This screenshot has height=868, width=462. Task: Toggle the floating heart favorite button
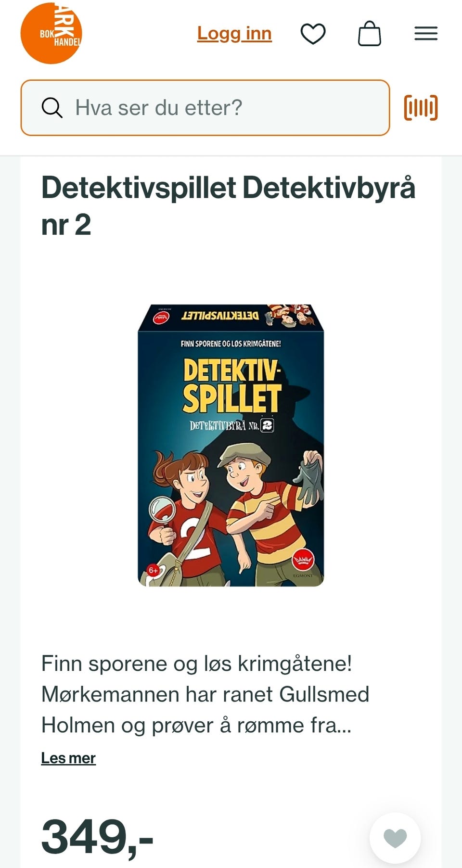pyautogui.click(x=395, y=838)
